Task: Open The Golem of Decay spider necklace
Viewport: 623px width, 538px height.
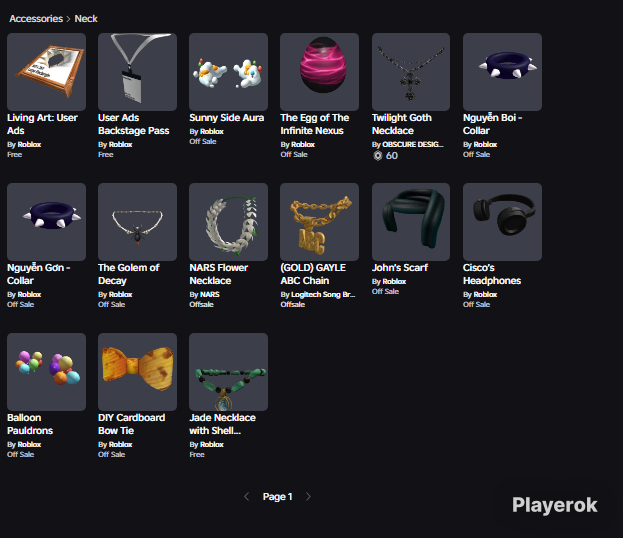Action: click(137, 222)
